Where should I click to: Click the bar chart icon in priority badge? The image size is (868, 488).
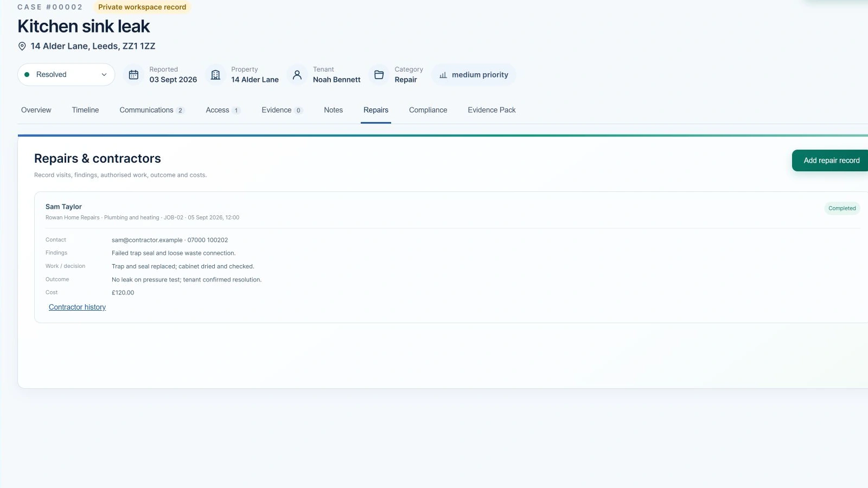click(443, 75)
